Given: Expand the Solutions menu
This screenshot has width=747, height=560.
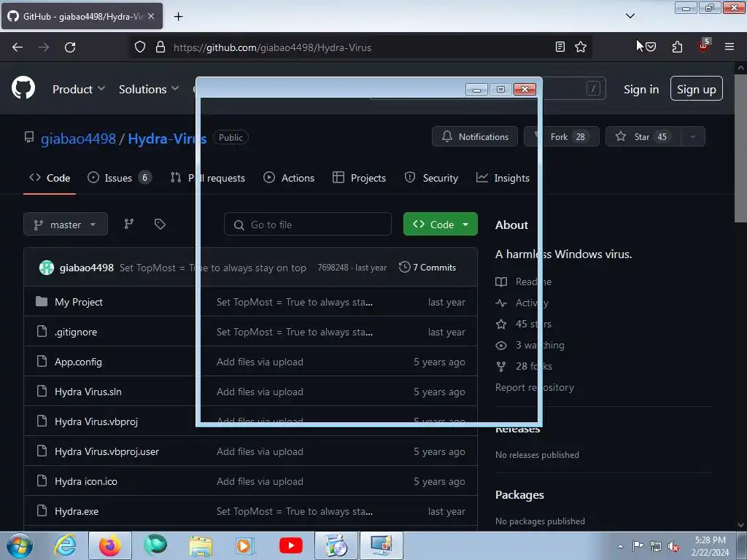Looking at the screenshot, I should point(149,89).
